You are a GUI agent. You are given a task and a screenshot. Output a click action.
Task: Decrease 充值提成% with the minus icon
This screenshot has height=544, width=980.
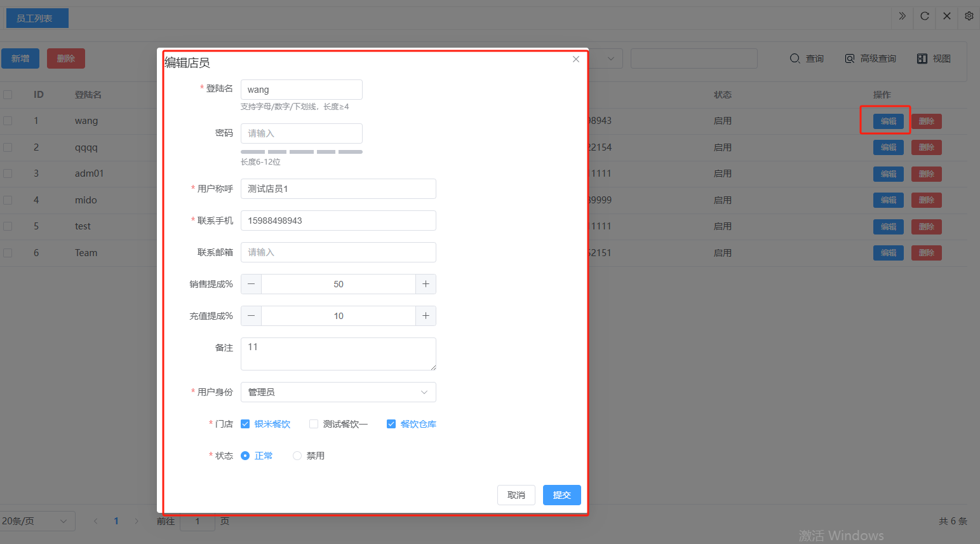tap(252, 316)
